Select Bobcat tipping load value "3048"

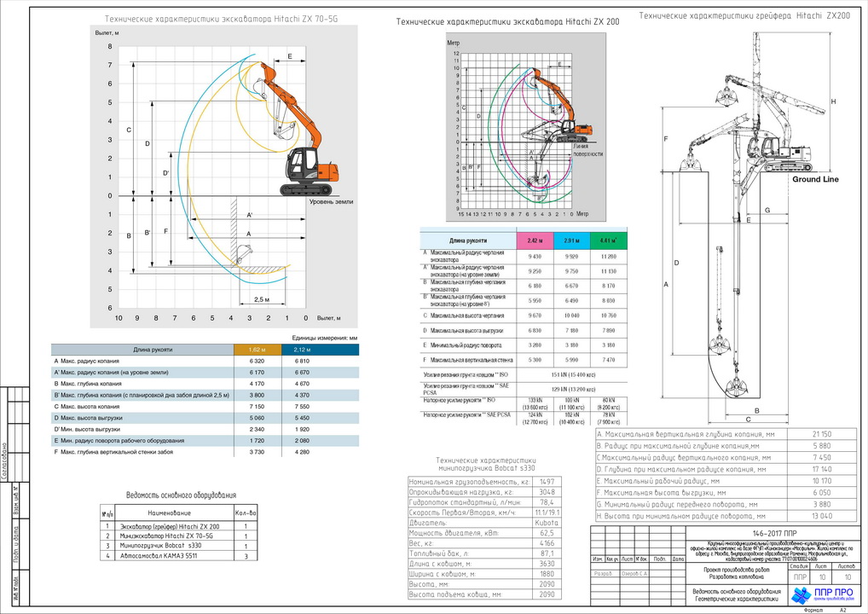(x=547, y=492)
